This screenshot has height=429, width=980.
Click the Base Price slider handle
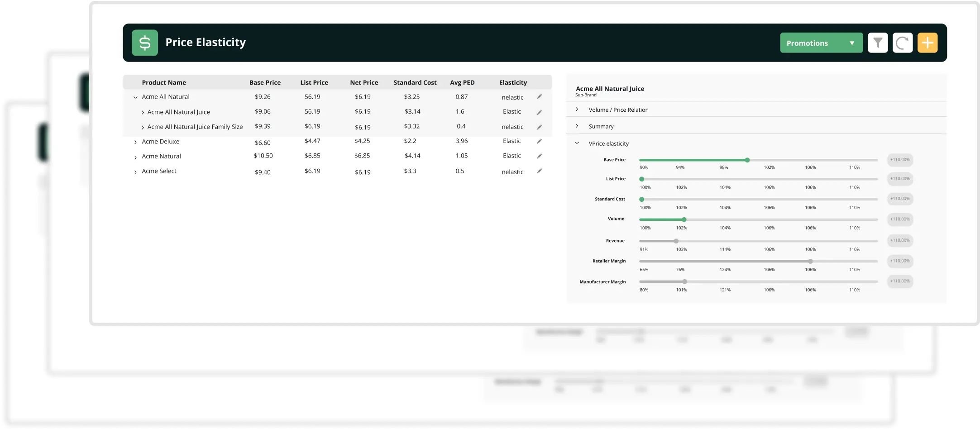pyautogui.click(x=747, y=160)
